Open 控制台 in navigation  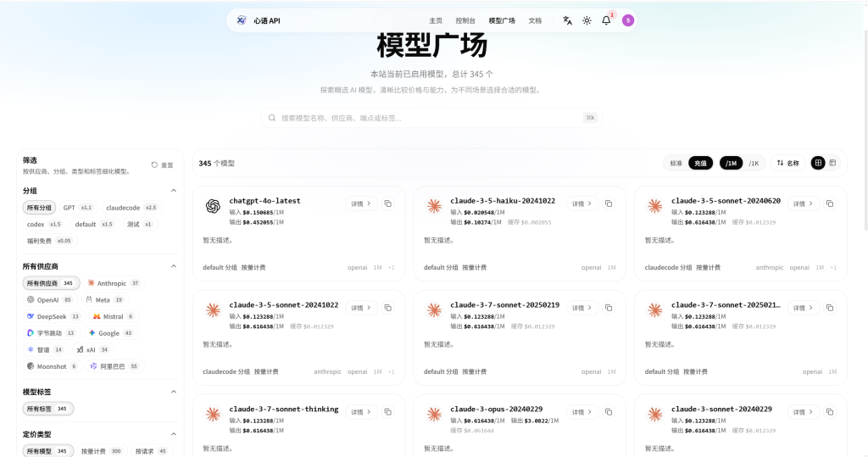[465, 20]
